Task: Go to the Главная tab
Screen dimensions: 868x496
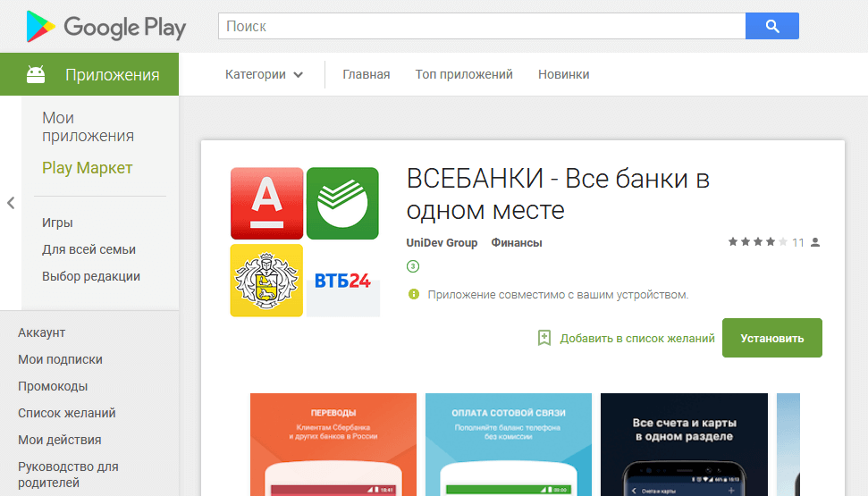Action: (366, 74)
